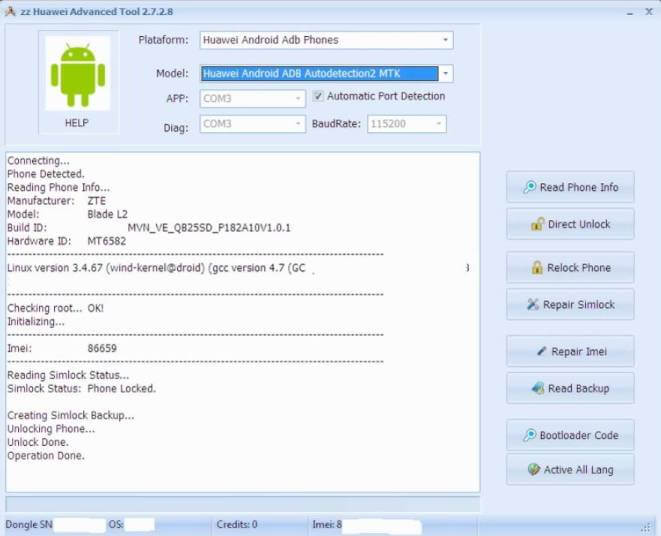The width and height of the screenshot is (661, 536).
Task: Click the magnifier icon on Bootloader Code
Action: click(x=529, y=435)
